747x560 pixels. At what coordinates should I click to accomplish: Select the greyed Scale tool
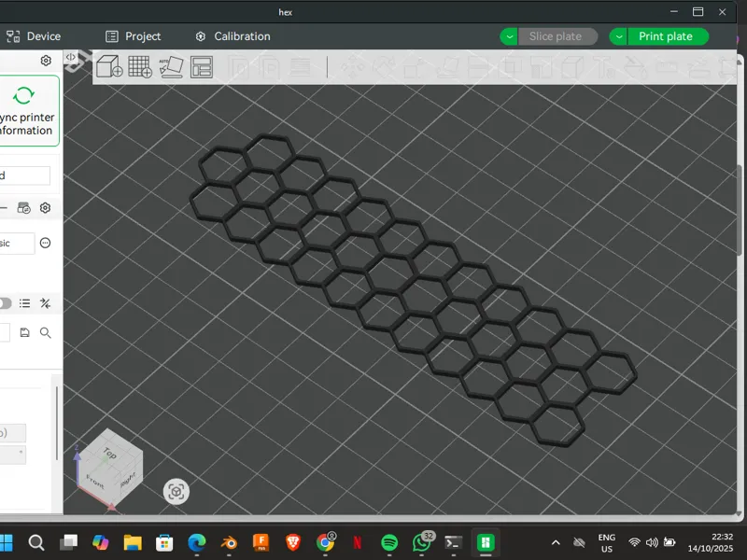(x=416, y=67)
